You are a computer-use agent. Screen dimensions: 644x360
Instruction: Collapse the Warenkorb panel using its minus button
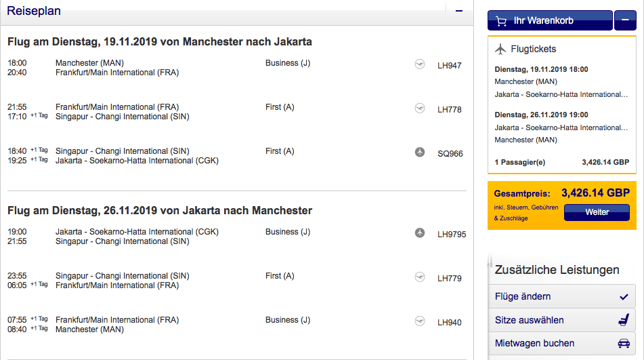tap(624, 21)
